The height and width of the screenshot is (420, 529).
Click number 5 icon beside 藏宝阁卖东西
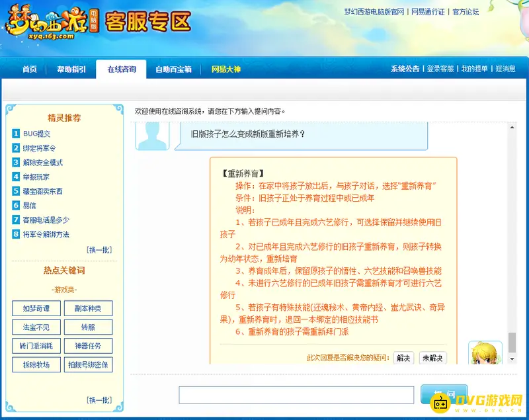[x=16, y=191]
